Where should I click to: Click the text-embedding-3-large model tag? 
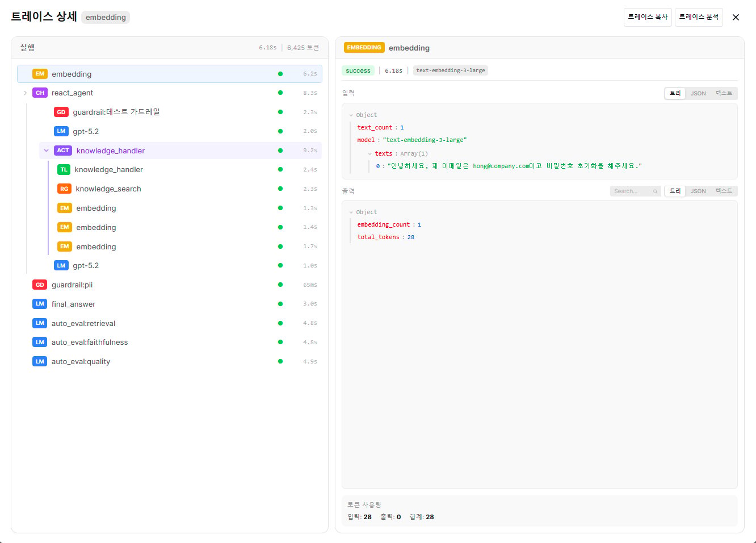click(451, 70)
